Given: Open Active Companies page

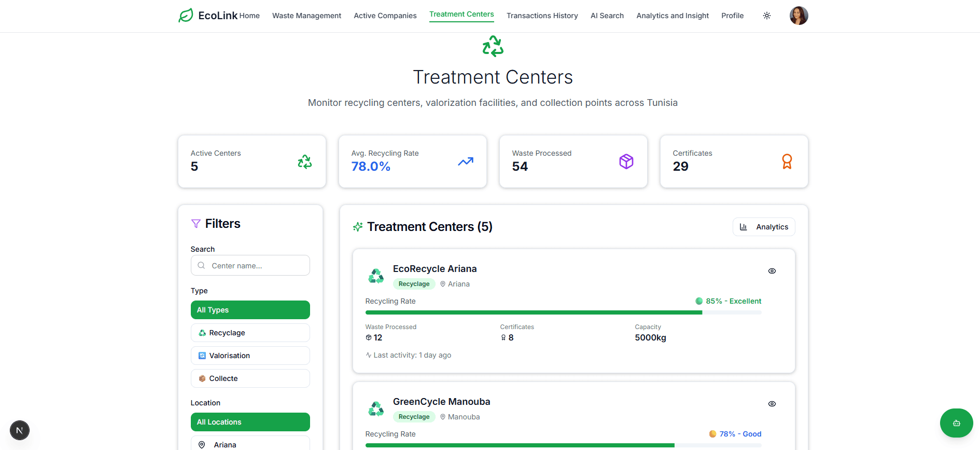Looking at the screenshot, I should coord(385,16).
